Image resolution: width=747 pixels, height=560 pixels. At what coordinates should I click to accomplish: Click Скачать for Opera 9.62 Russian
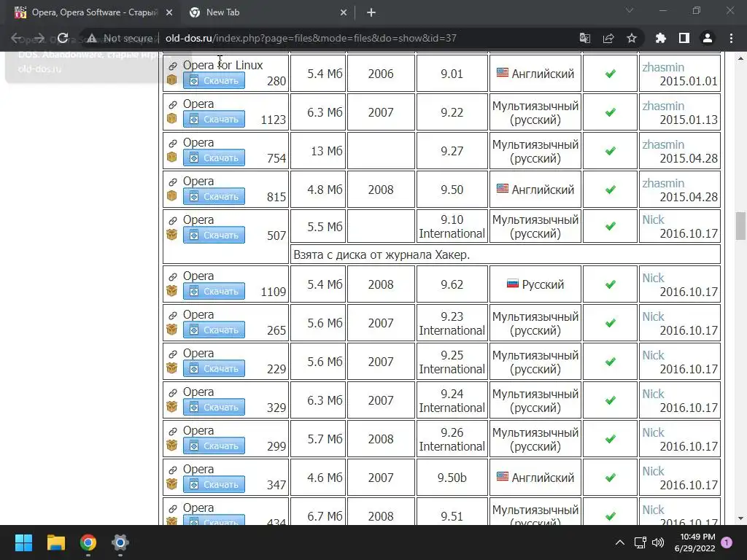click(x=214, y=291)
